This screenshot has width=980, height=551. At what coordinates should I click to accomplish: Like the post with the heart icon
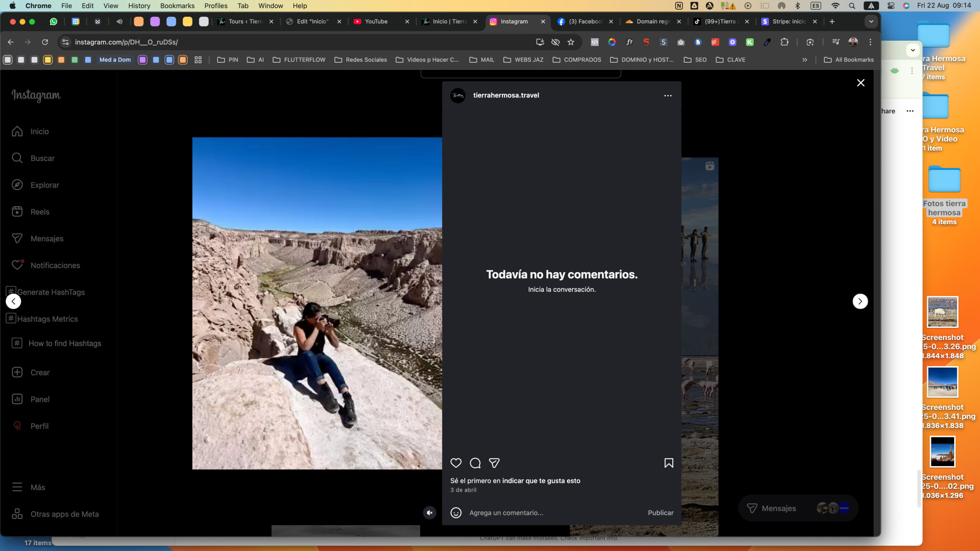coord(456,463)
